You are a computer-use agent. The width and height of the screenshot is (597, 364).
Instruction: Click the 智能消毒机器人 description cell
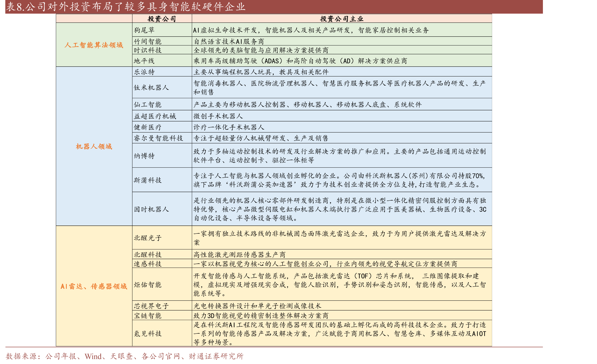coord(342,87)
